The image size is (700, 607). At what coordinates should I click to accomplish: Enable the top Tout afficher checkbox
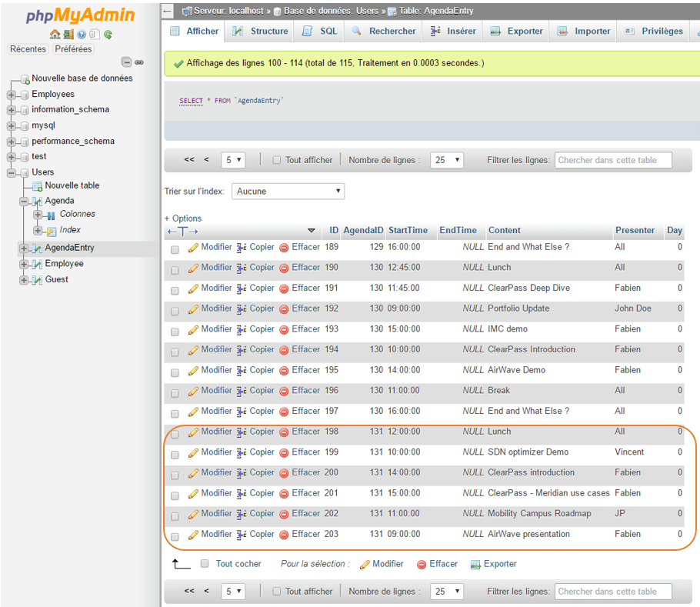[277, 160]
